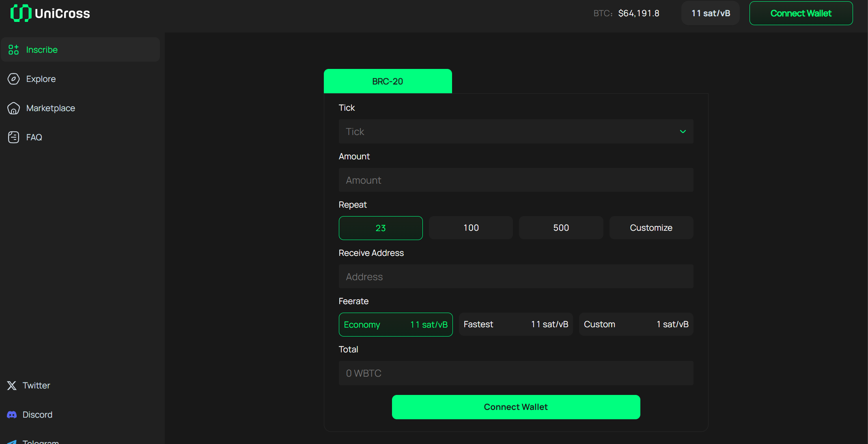Focus the Receive Address input

point(516,277)
